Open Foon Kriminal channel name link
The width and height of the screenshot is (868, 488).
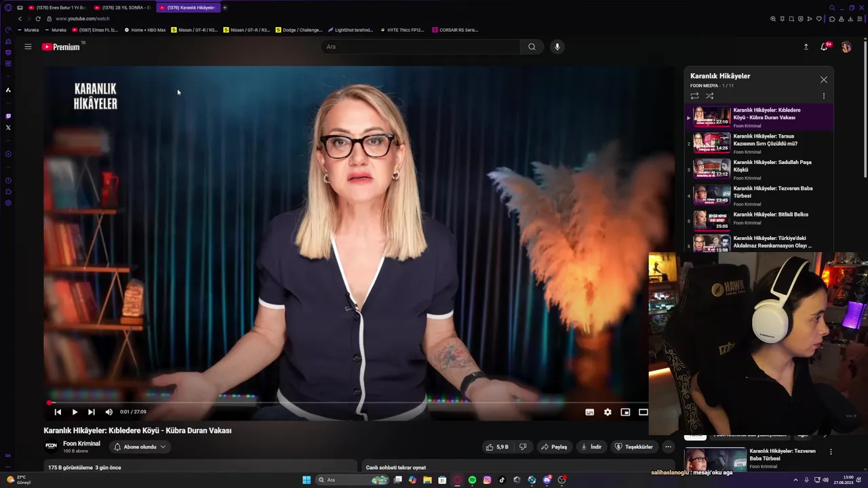[x=81, y=443]
